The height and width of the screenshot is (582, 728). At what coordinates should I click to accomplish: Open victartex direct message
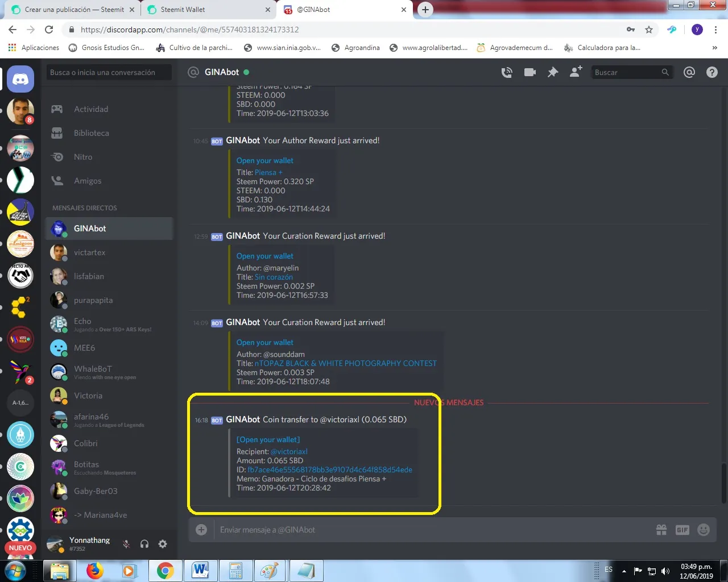point(109,252)
